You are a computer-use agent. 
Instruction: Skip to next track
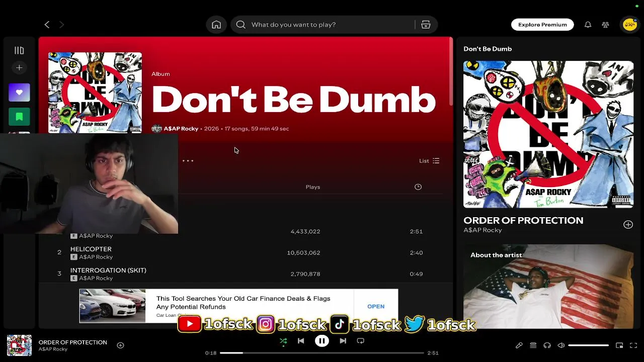(343, 341)
